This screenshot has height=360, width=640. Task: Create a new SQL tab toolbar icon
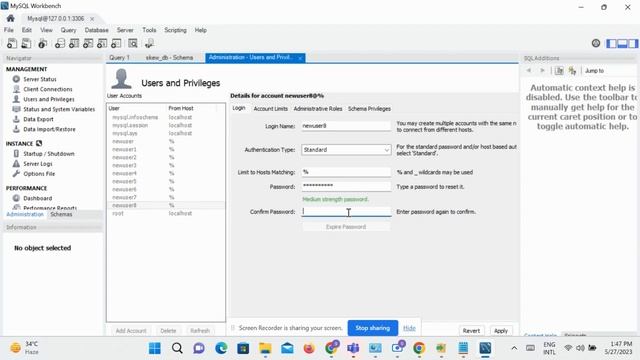(12, 43)
